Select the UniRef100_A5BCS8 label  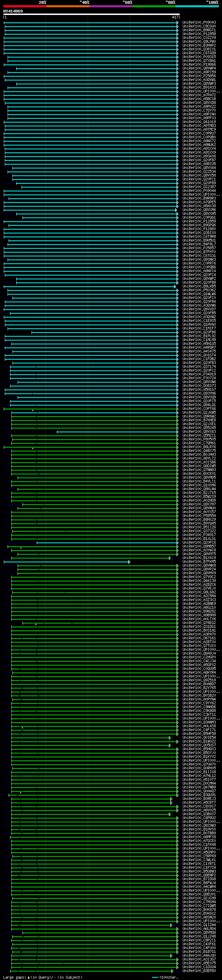tap(199, 99)
